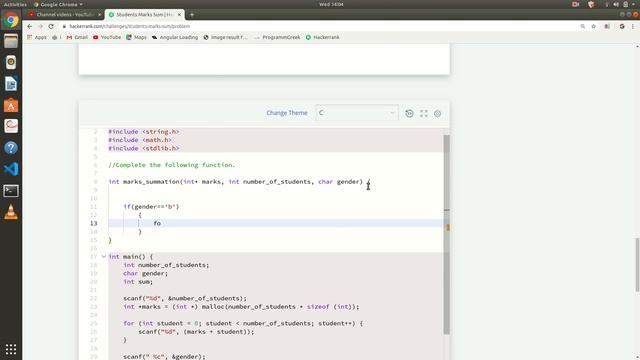Click line number 13 in the gutter
This screenshot has height=360, width=640.
pos(93,223)
